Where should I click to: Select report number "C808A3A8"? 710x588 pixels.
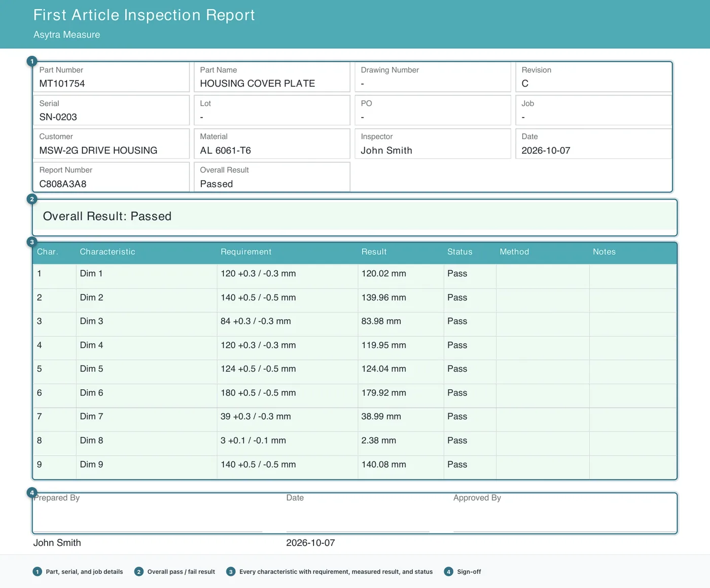click(x=63, y=184)
